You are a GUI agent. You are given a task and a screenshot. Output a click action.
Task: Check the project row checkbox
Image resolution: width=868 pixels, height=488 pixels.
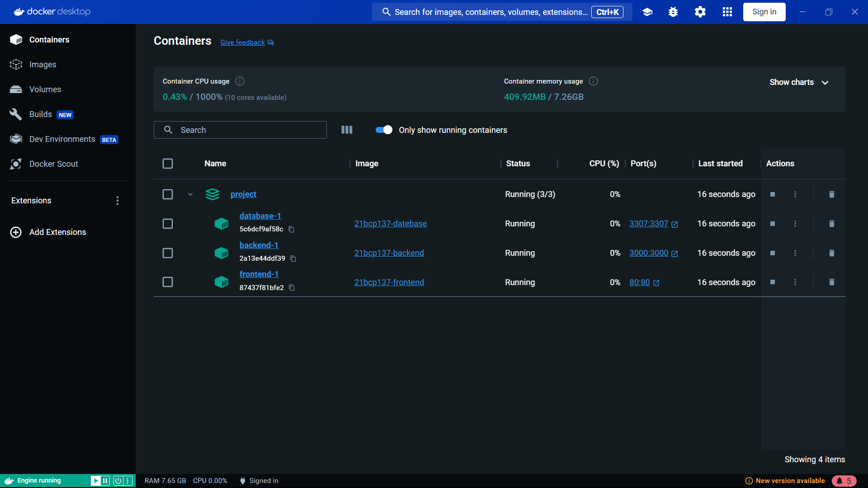pyautogui.click(x=168, y=194)
